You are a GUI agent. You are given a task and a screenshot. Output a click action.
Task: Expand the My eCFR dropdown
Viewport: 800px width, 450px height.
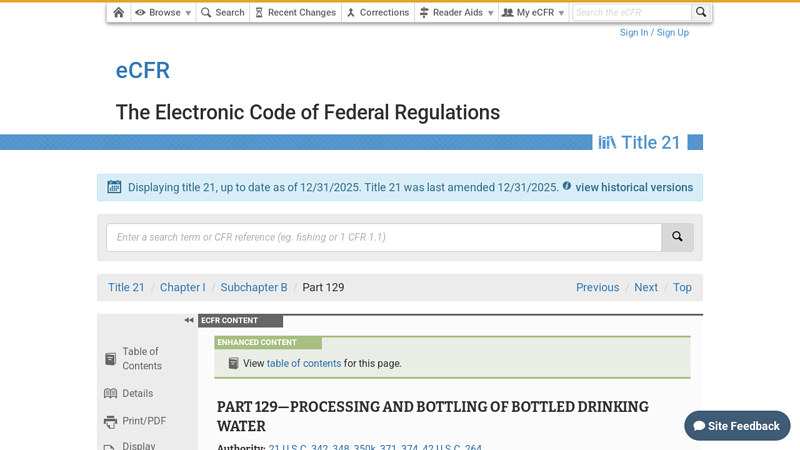(x=534, y=12)
